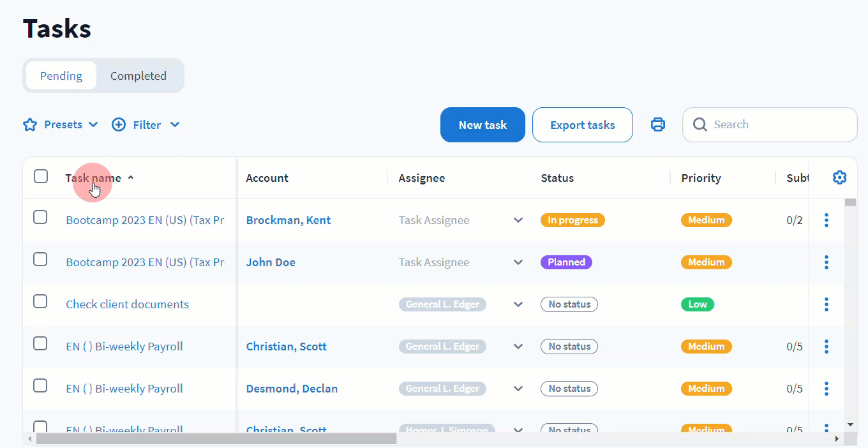Open table column settings gear

coord(839,178)
